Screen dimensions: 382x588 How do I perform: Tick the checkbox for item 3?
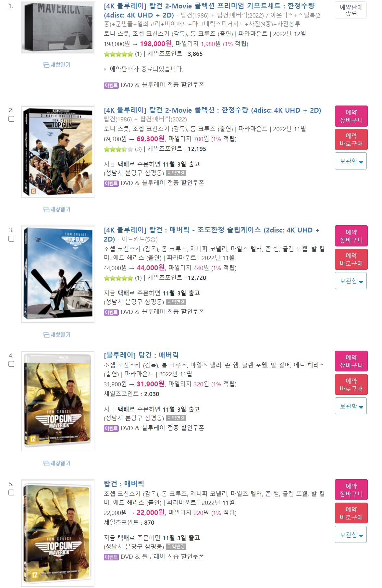pyautogui.click(x=11, y=239)
